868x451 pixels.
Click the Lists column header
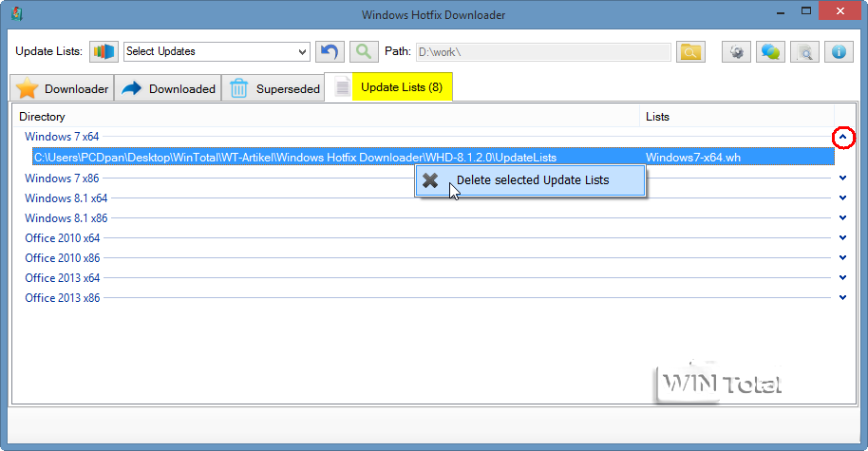tap(737, 116)
